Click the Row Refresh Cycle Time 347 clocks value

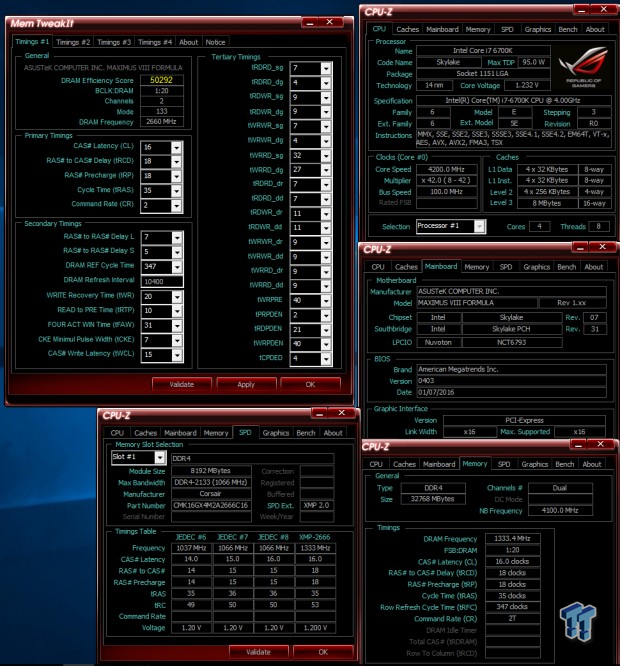pyautogui.click(x=513, y=607)
